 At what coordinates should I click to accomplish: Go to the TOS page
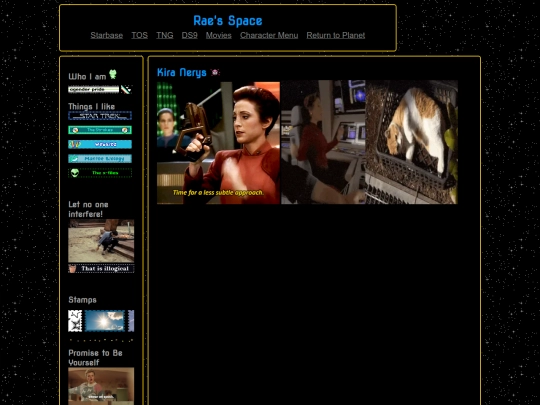[139, 35]
